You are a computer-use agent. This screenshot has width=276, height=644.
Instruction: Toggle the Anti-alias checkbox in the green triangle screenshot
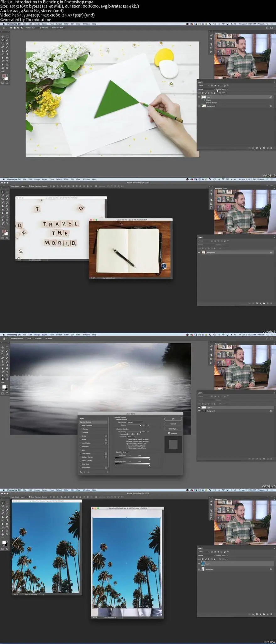tap(41, 28)
